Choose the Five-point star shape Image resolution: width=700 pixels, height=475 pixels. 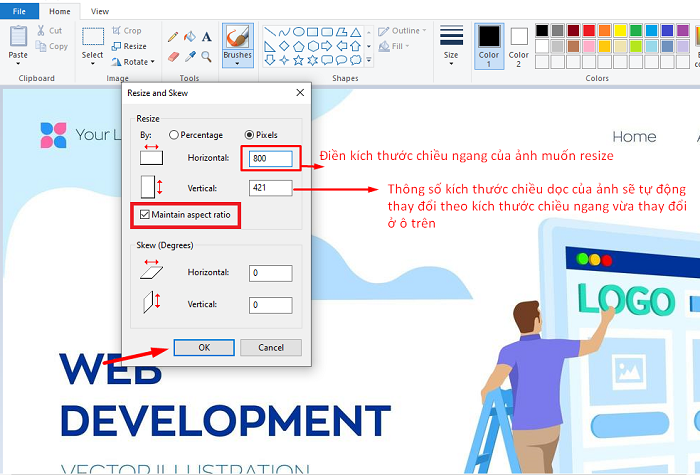(298, 60)
